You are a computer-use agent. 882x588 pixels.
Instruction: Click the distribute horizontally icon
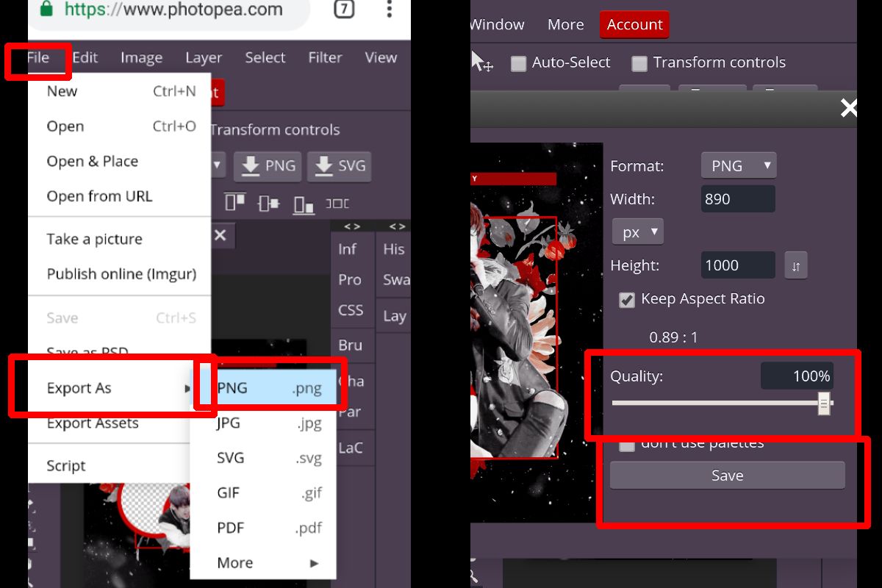tap(337, 203)
